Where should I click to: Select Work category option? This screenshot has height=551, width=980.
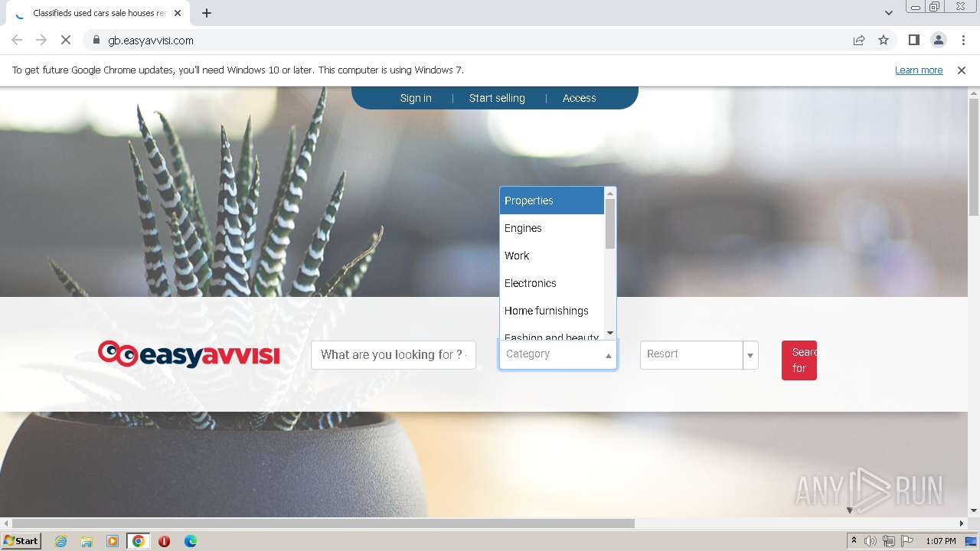coord(552,256)
